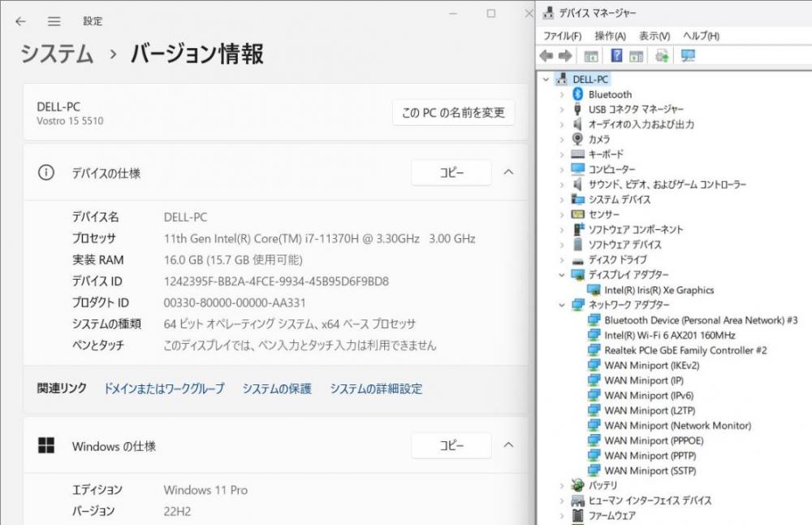Go back with the Settings back arrow
This screenshot has height=525, width=812.
tap(21, 21)
